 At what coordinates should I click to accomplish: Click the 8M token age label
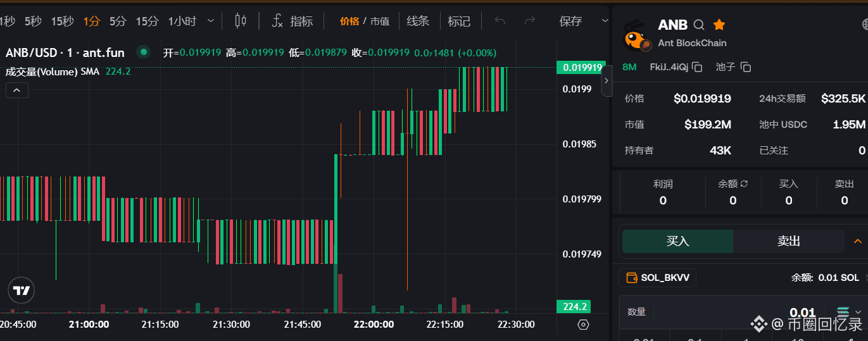point(629,66)
